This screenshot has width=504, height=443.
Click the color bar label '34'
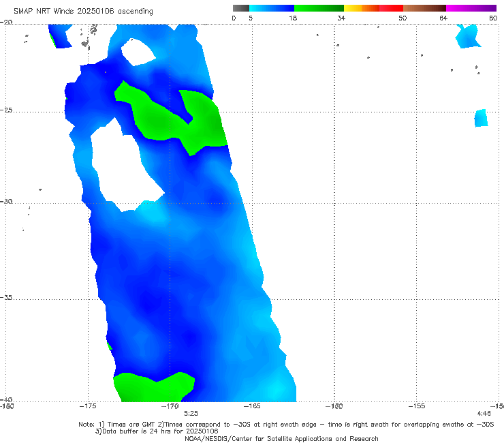tap(341, 18)
